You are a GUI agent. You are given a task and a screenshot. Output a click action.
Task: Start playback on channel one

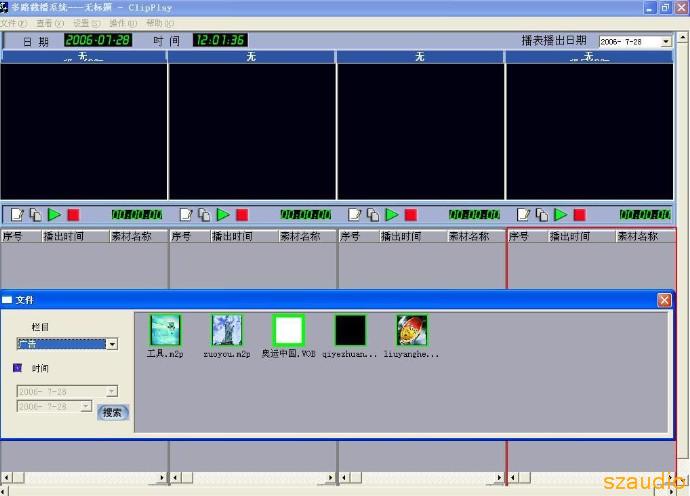[x=54, y=215]
